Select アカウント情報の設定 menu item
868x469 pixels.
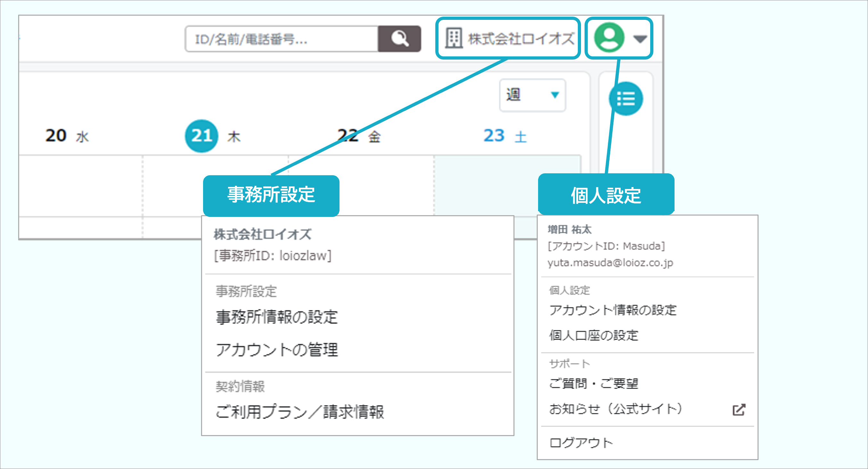pos(613,310)
